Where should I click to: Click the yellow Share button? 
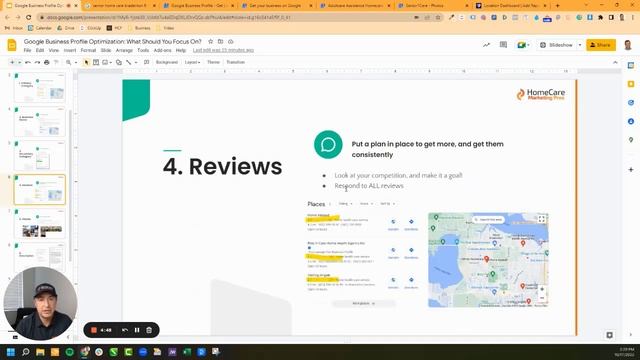click(601, 45)
